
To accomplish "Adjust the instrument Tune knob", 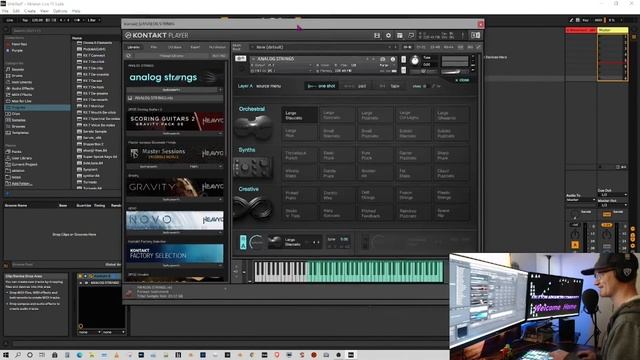I will pos(415,60).
